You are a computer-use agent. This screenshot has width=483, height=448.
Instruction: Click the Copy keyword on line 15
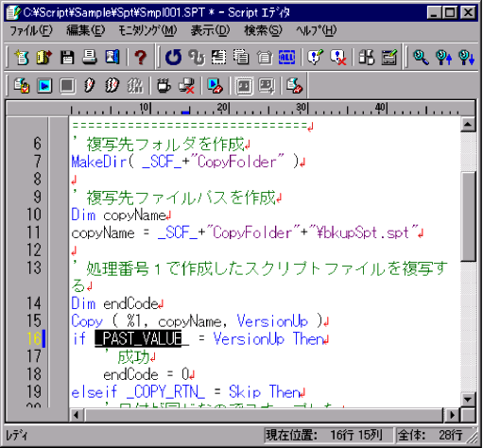click(87, 321)
